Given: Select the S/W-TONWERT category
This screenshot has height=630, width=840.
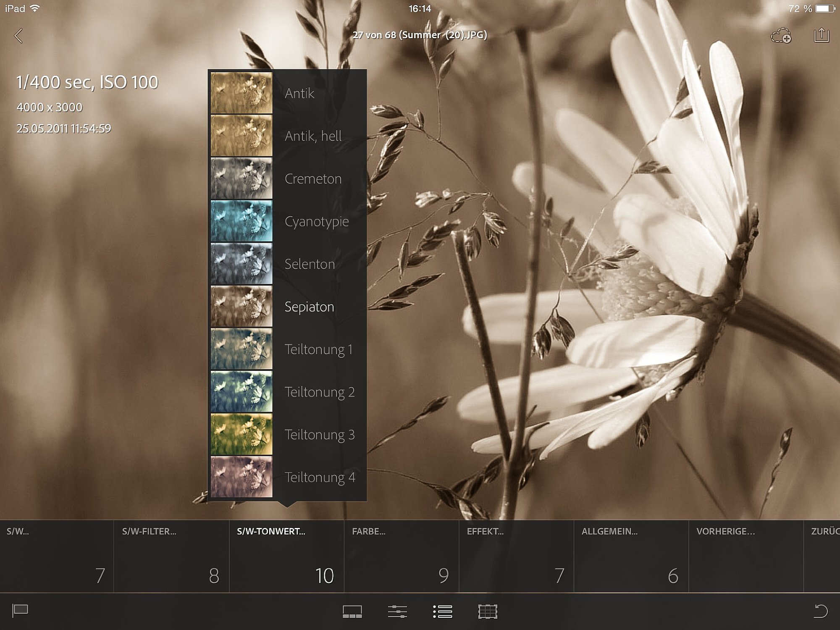Looking at the screenshot, I should (x=286, y=556).
